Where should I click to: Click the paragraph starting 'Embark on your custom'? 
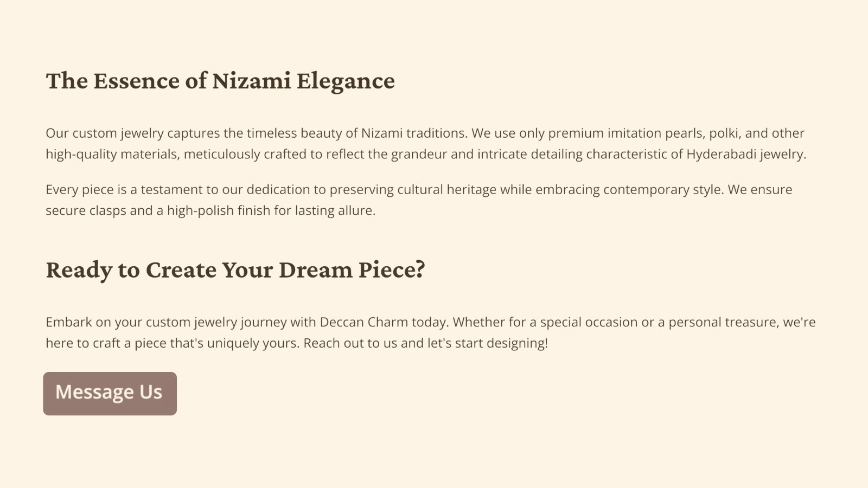(x=431, y=332)
